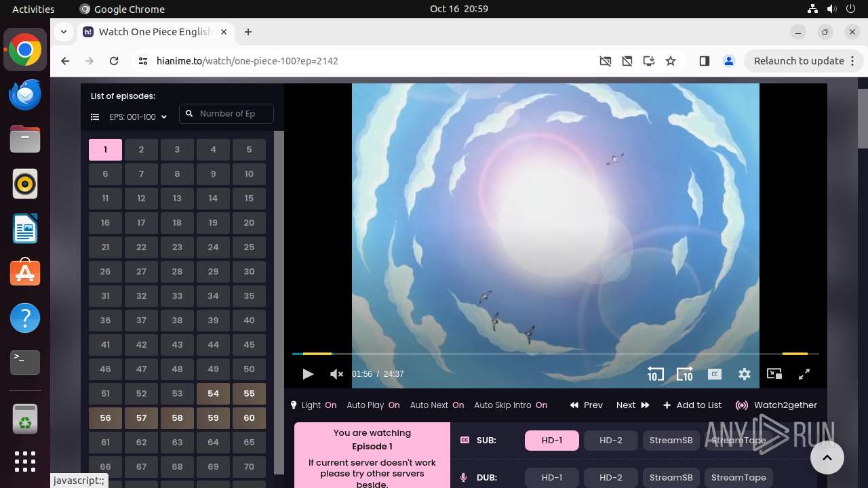Select SUB HD-1 server

[552, 441]
